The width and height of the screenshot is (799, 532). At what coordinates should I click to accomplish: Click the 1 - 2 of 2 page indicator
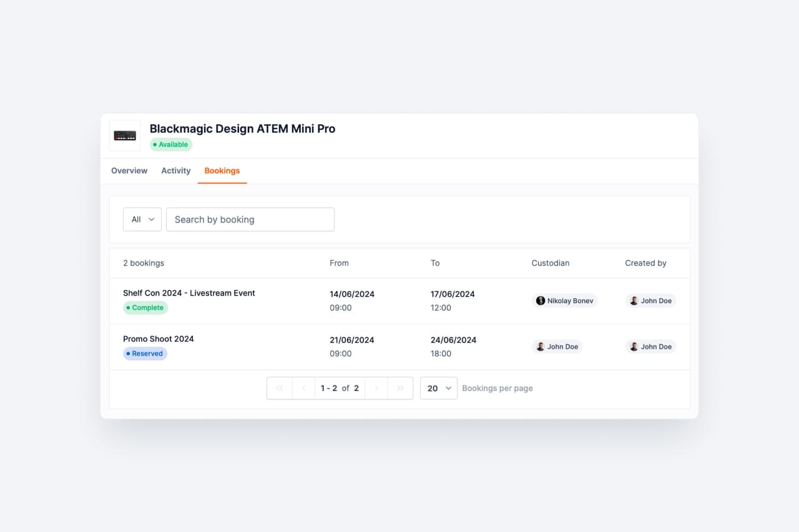(340, 388)
